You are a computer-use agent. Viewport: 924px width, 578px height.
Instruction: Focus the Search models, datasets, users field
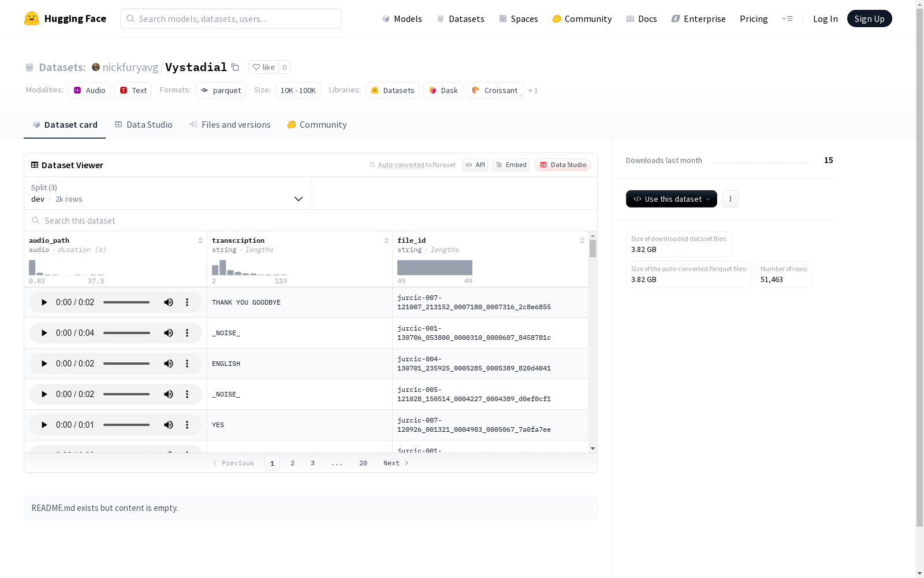231,18
